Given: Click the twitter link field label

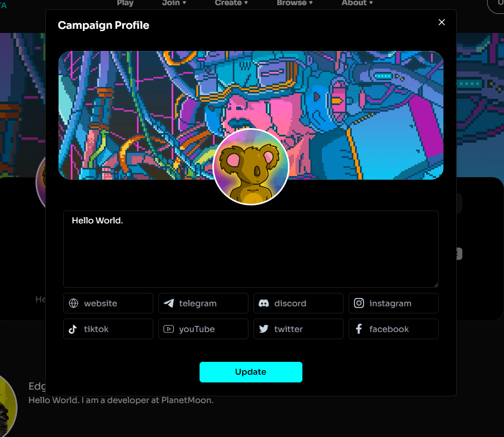Looking at the screenshot, I should [x=288, y=329].
